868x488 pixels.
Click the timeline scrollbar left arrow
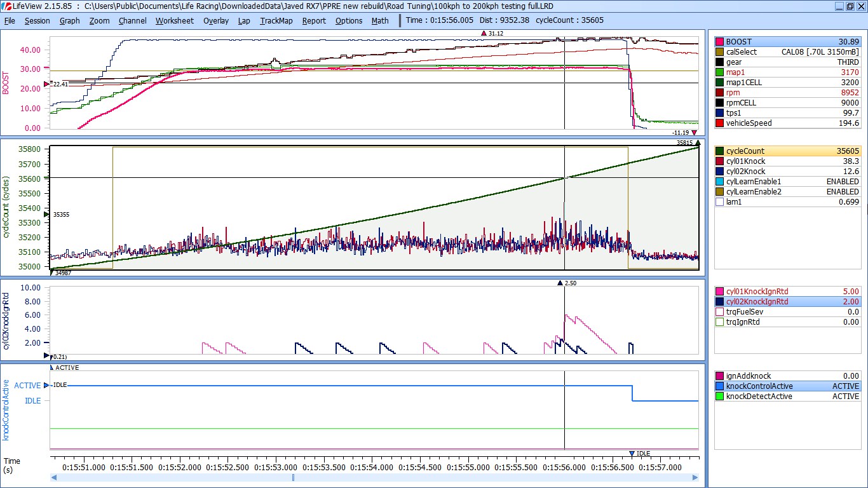[54, 478]
